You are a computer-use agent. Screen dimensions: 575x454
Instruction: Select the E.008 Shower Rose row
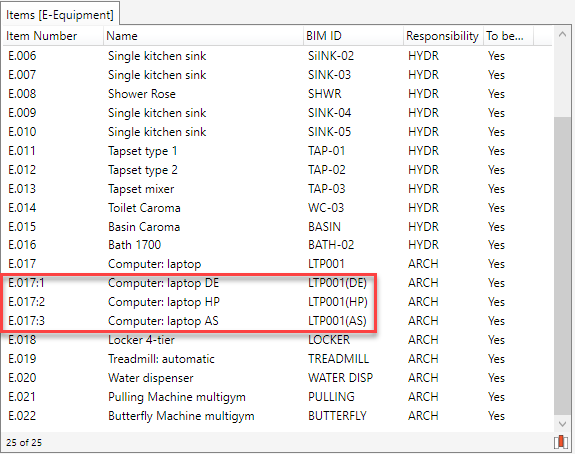277,94
